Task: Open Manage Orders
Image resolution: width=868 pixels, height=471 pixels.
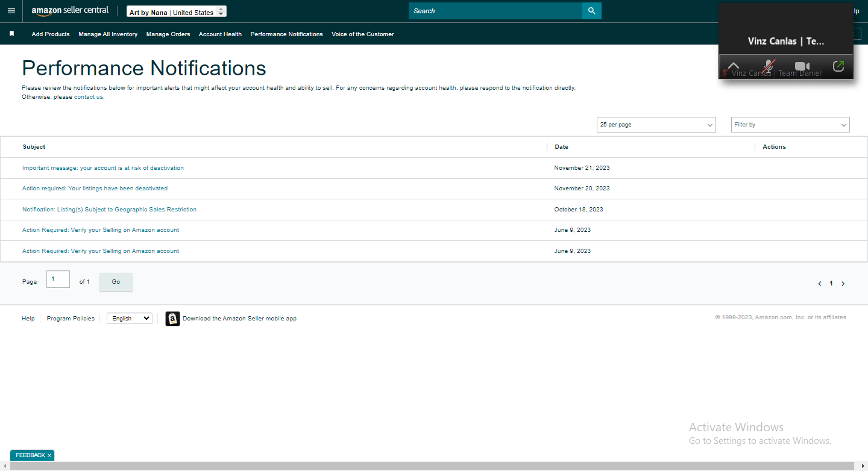Action: [168, 34]
